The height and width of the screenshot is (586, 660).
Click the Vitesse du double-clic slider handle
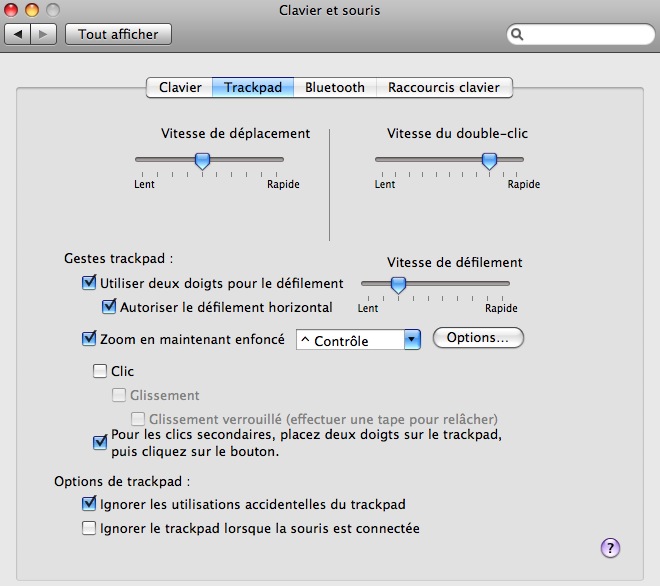click(489, 160)
